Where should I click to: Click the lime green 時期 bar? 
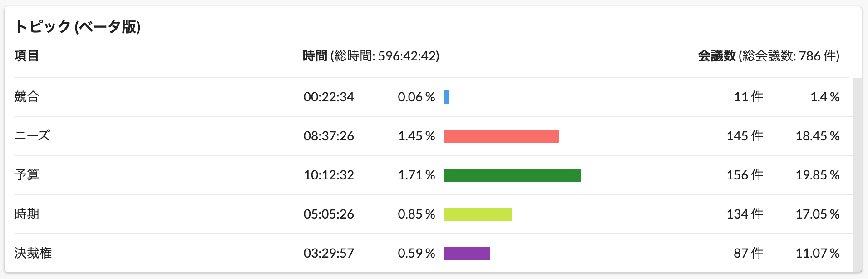click(478, 214)
